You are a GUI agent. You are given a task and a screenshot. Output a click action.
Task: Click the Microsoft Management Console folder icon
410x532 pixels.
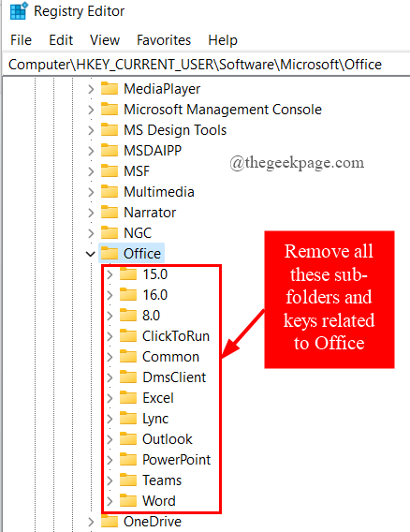pos(110,109)
